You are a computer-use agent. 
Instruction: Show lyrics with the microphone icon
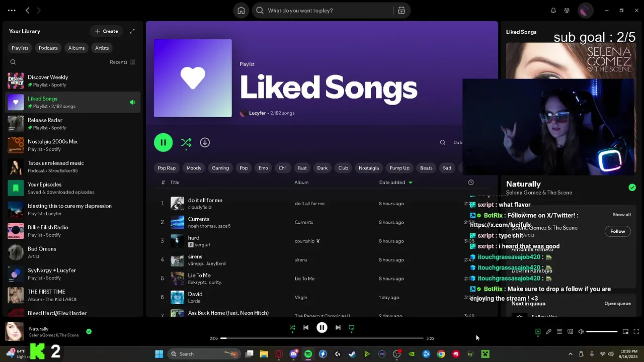point(549,332)
